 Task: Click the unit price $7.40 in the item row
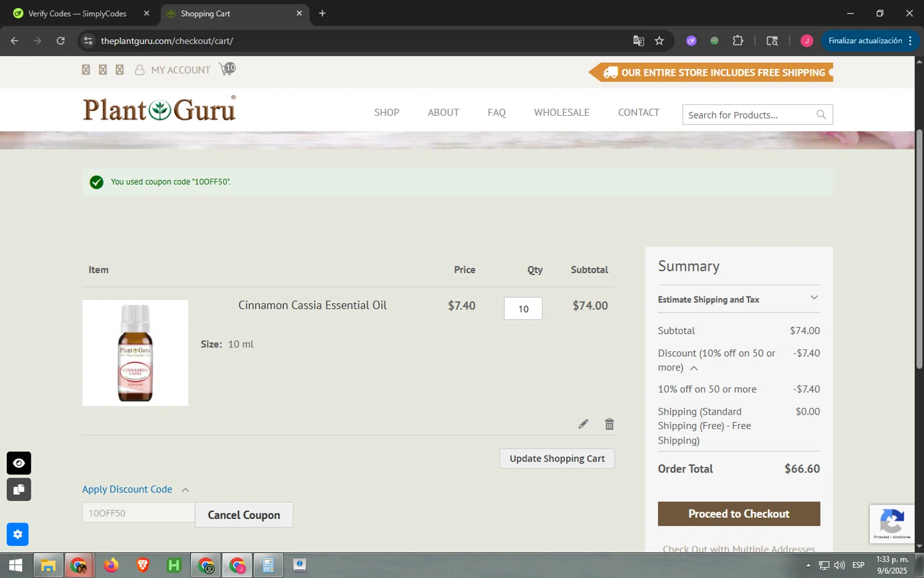tap(461, 306)
